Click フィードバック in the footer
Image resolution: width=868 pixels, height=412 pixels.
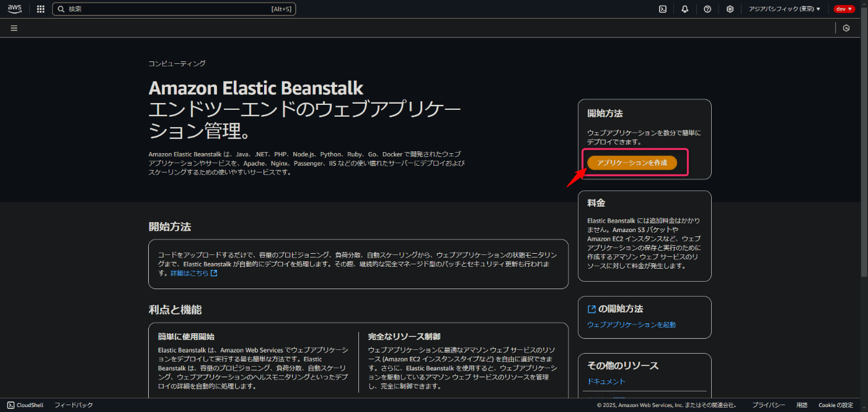coord(73,405)
